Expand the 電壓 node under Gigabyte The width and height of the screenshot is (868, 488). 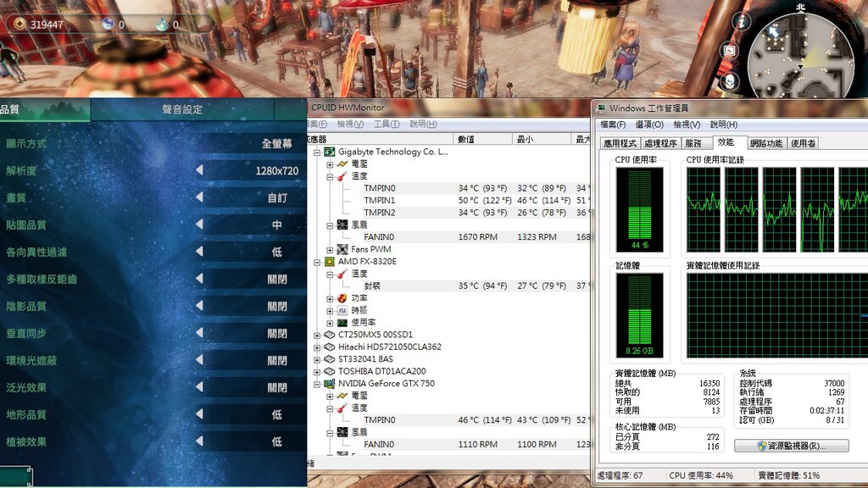coord(330,164)
